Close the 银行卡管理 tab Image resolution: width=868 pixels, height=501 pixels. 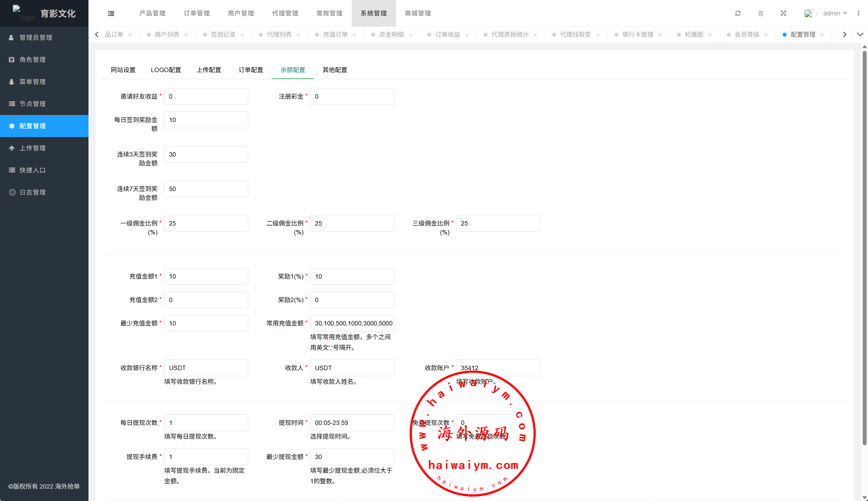point(660,35)
